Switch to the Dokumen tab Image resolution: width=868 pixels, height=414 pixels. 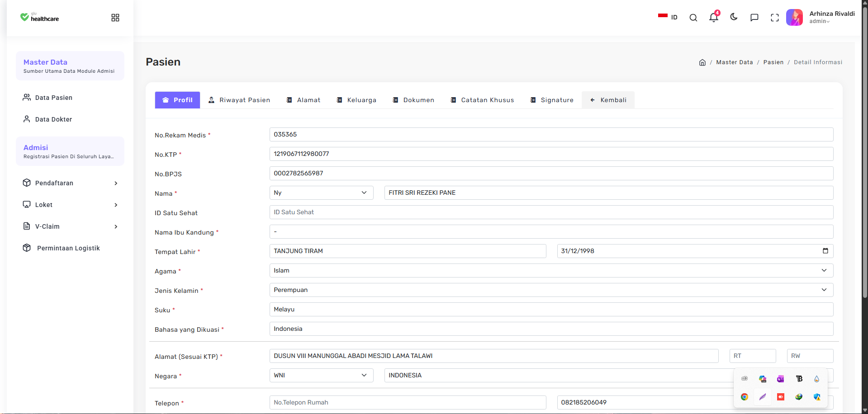coord(413,100)
